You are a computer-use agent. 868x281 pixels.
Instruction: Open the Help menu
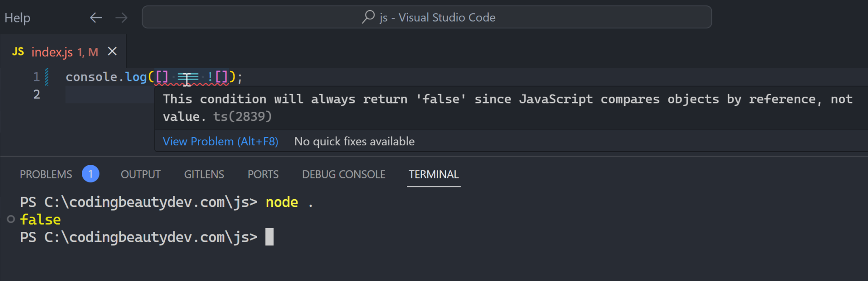coord(17,18)
